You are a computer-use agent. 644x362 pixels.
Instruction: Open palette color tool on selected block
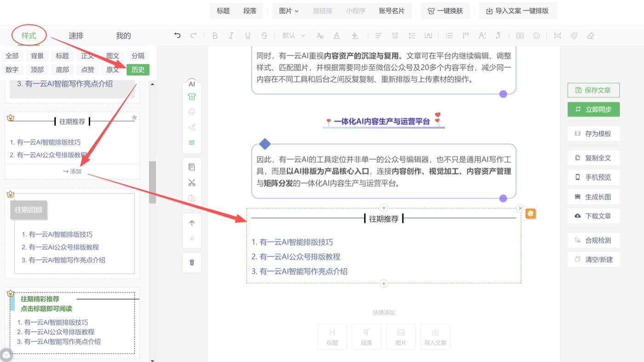[531, 213]
